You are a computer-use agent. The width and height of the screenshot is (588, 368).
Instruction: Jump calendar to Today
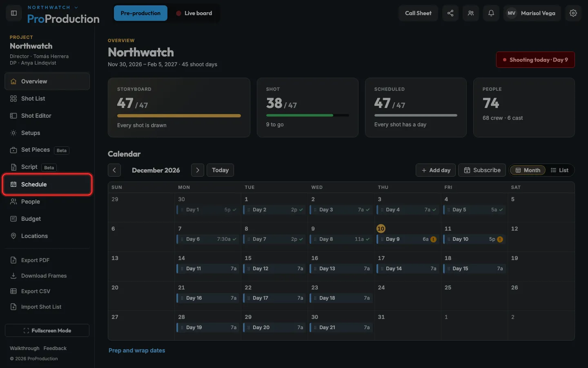220,170
